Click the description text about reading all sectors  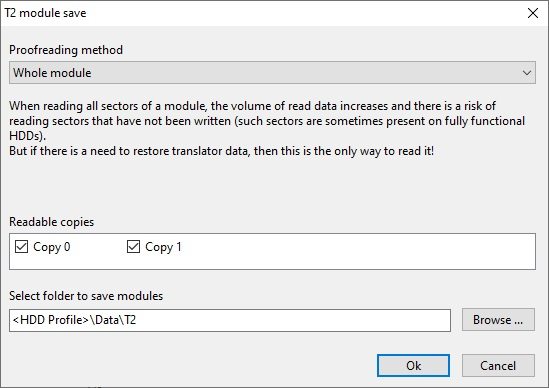click(267, 121)
